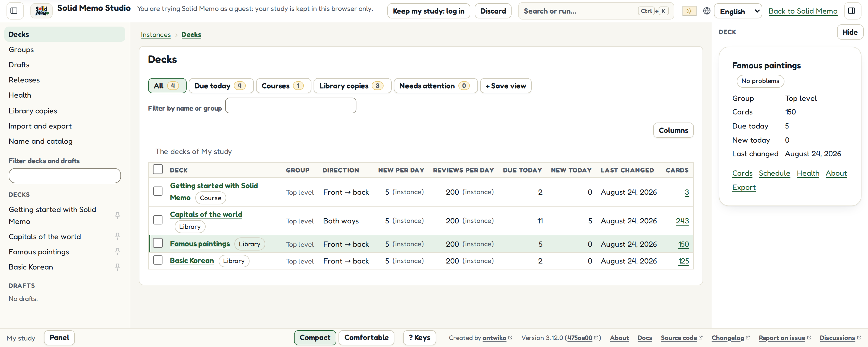
Task: Switch to Compact density
Action: 315,338
